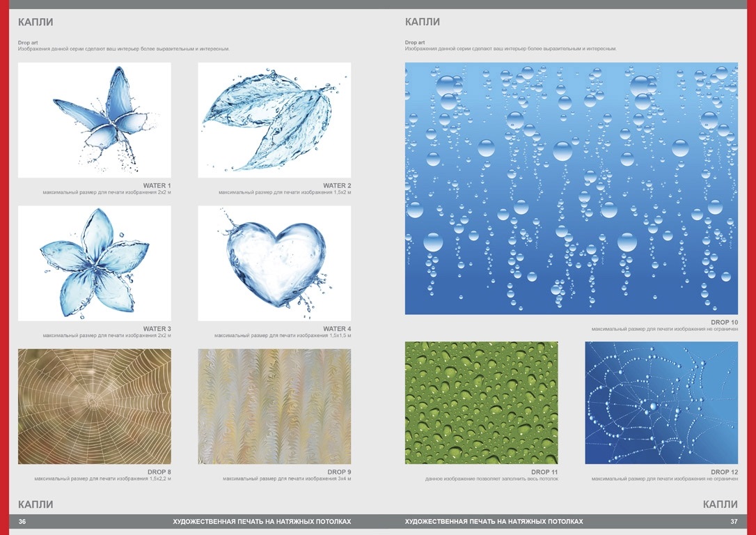Pick the green leaf droplets image DROP 11
The image size is (756, 535).
coord(481,403)
